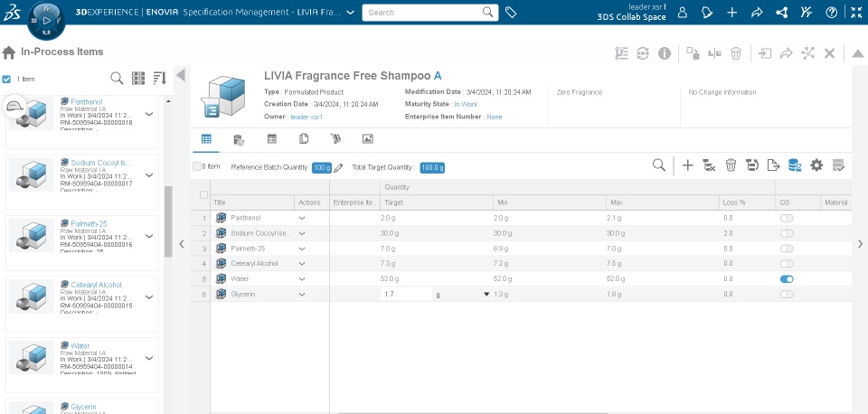This screenshot has width=868, height=414.
Task: Select the formulation table tab
Action: click(x=206, y=139)
